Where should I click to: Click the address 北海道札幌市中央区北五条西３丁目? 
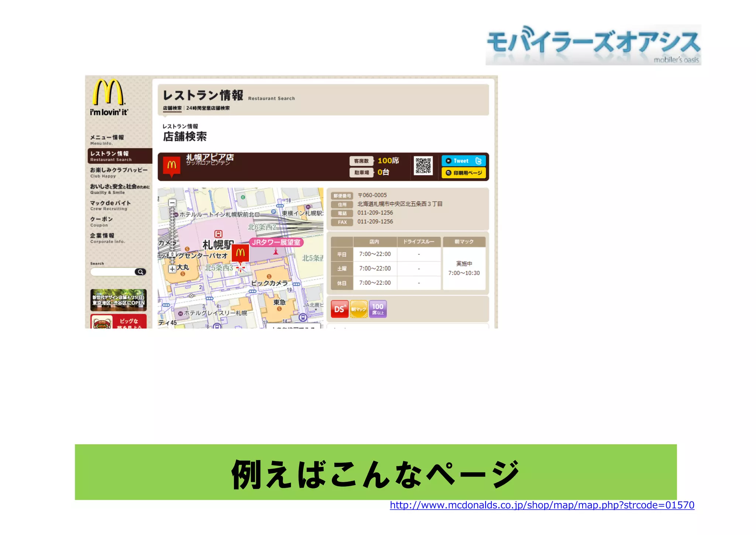tap(400, 204)
